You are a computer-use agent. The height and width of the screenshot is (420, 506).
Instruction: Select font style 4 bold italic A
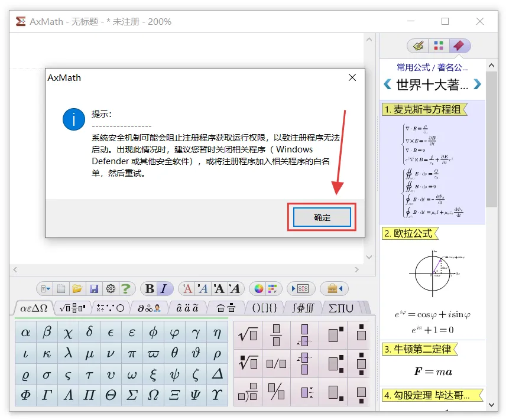[235, 288]
